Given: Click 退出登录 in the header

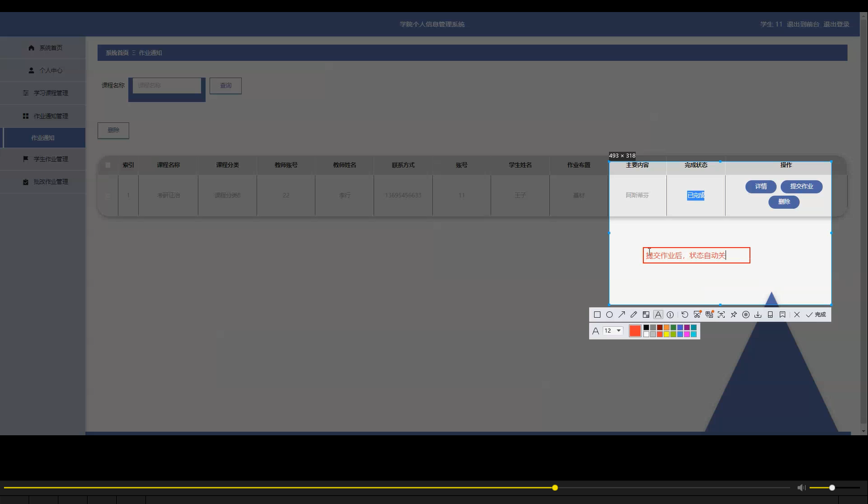Looking at the screenshot, I should pos(837,25).
